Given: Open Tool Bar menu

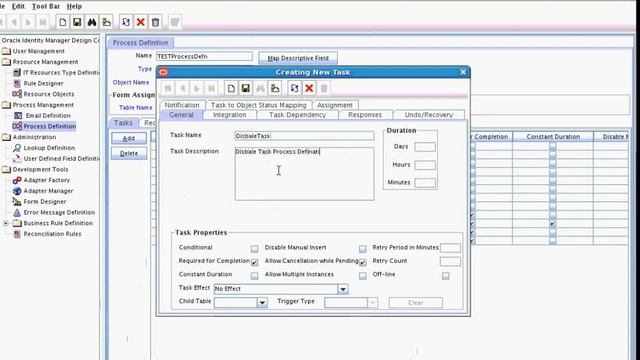Looking at the screenshot, I should coord(46,6).
